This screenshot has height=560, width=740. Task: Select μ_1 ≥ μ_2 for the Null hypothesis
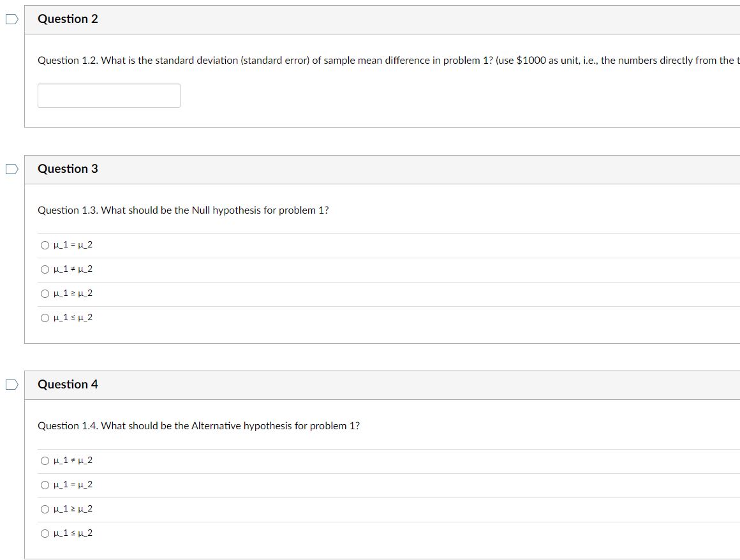click(x=44, y=292)
